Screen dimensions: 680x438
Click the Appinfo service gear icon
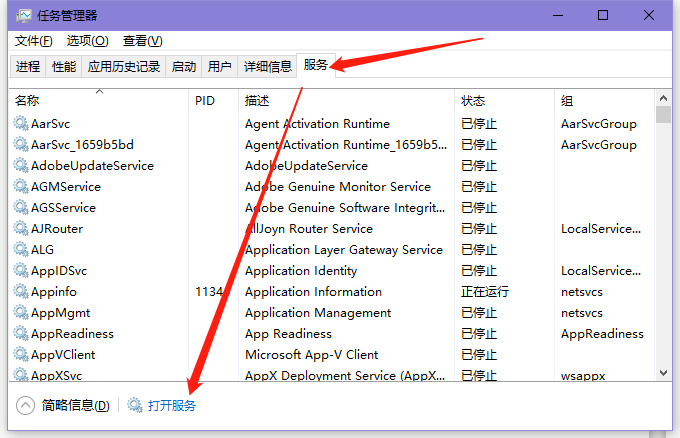[x=21, y=292]
